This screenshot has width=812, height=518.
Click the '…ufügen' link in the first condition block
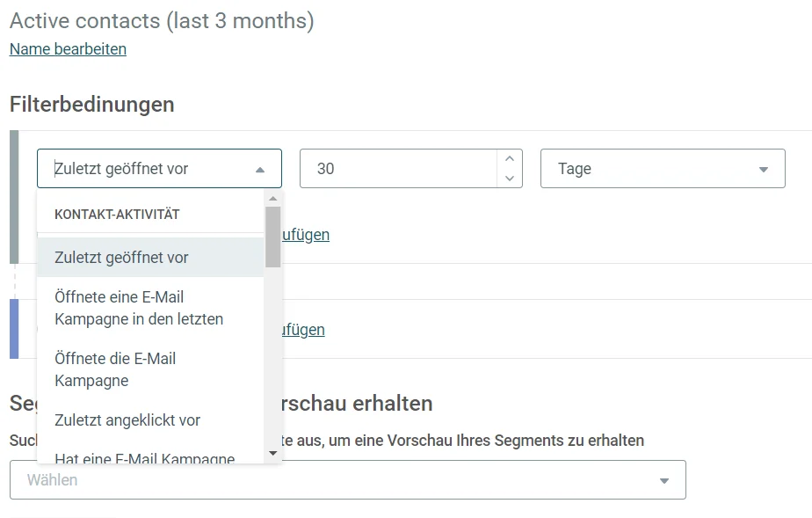tap(306, 235)
